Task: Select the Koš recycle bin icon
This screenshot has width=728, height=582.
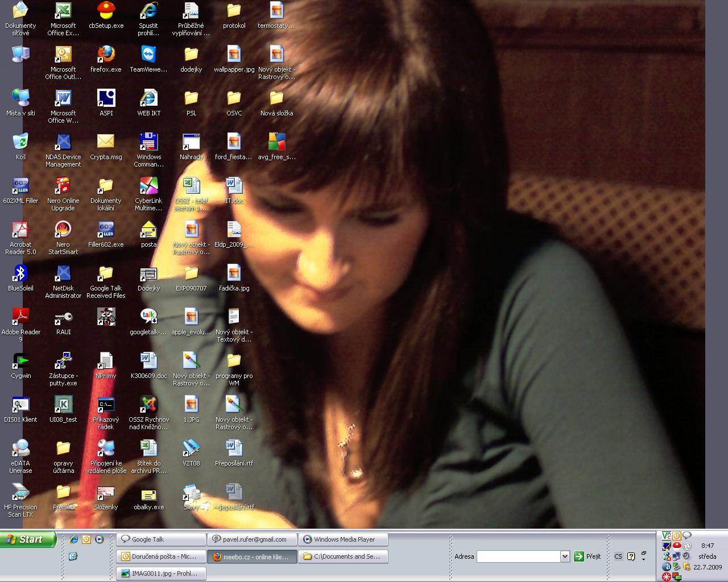Action: (x=20, y=143)
